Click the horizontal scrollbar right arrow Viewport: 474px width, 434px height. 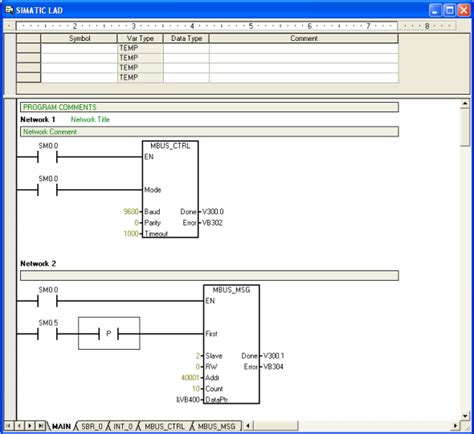pyautogui.click(x=455, y=426)
